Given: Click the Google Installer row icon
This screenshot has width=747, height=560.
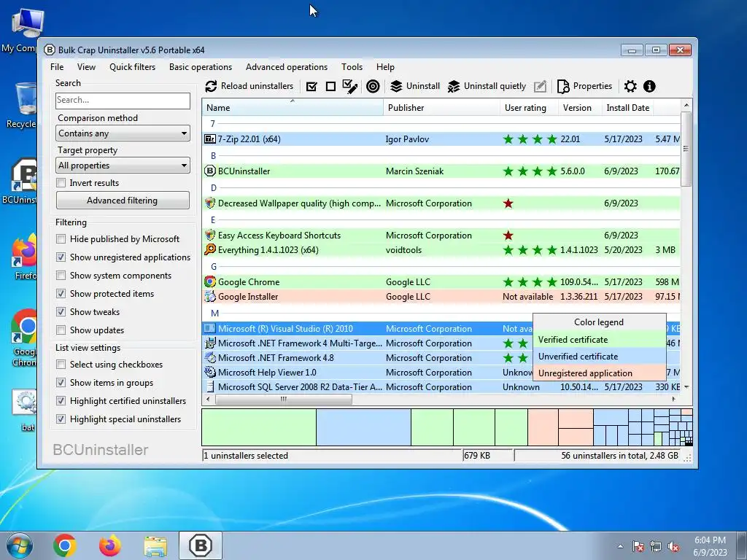Looking at the screenshot, I should pos(210,296).
